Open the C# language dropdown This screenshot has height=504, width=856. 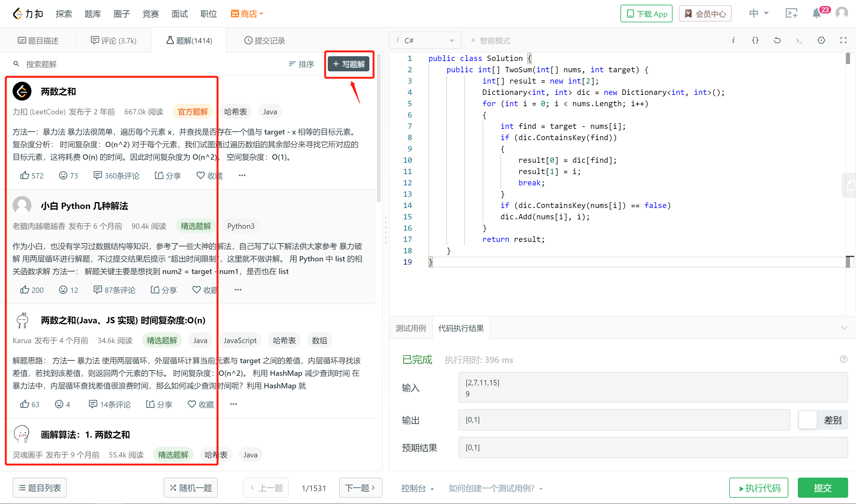pyautogui.click(x=426, y=41)
